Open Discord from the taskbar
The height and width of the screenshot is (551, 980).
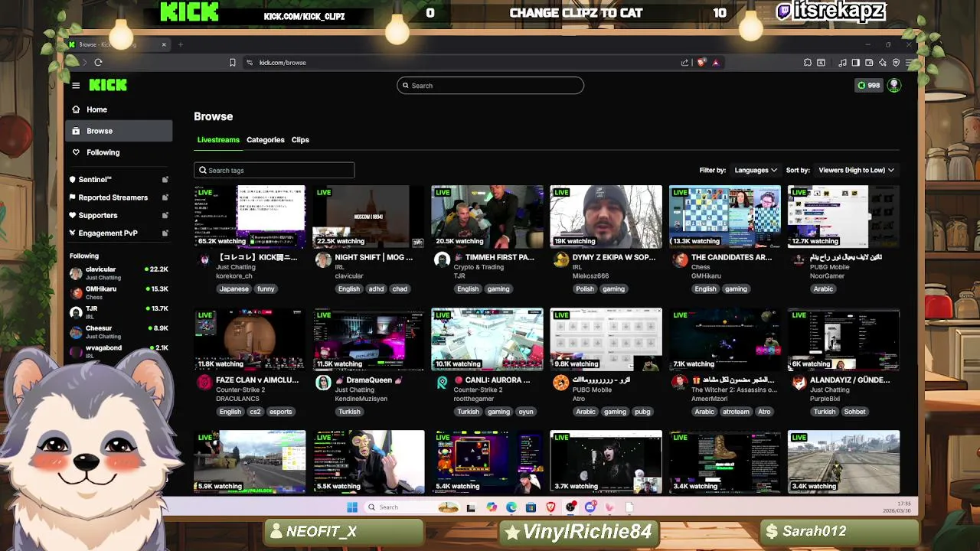[590, 507]
